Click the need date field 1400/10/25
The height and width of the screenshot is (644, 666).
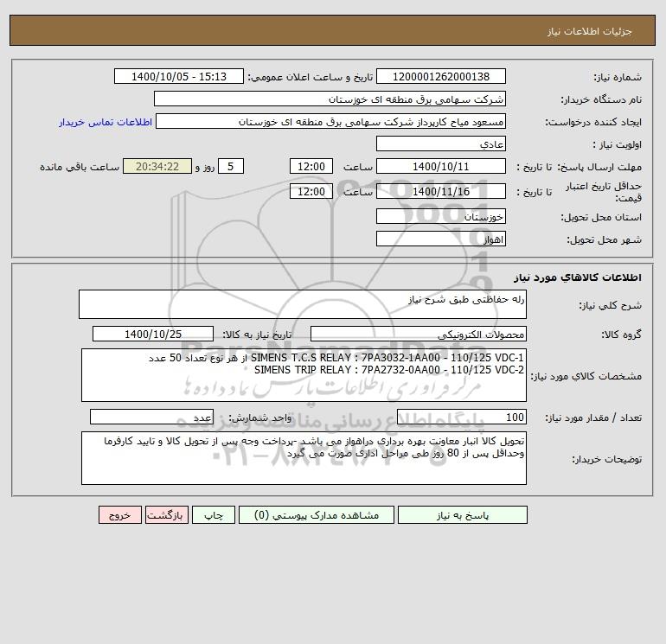point(153,334)
